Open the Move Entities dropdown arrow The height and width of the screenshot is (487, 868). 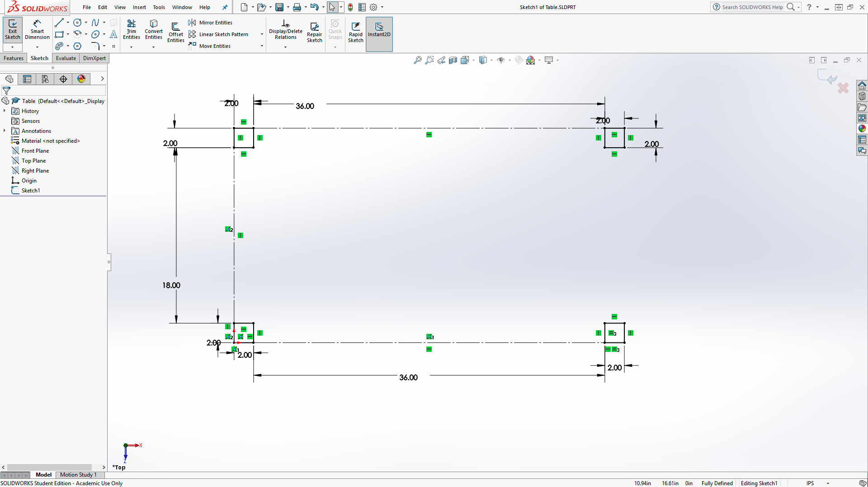click(x=262, y=46)
